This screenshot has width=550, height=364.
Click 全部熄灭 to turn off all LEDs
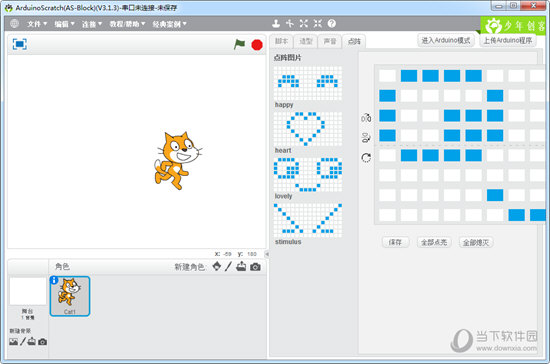pyautogui.click(x=476, y=242)
